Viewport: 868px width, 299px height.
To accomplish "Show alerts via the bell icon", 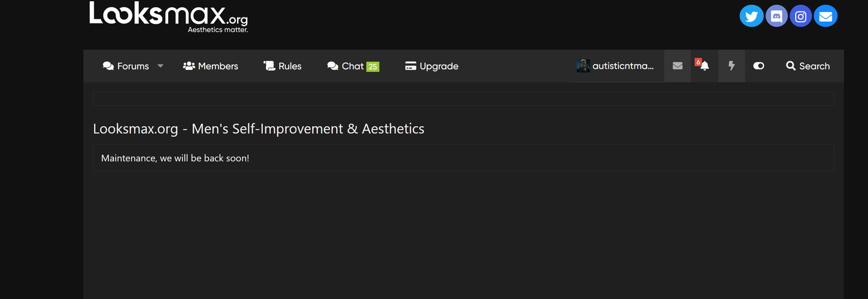I will coord(704,66).
